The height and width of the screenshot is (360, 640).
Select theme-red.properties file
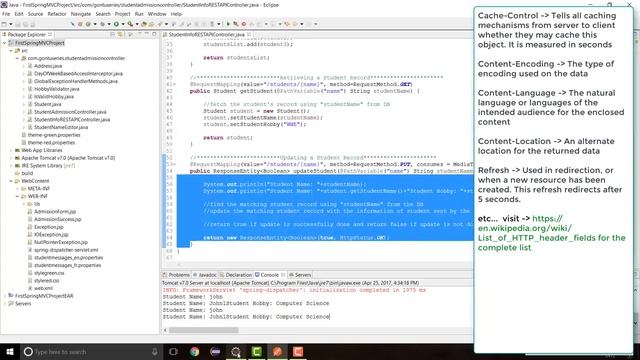pyautogui.click(x=51, y=143)
